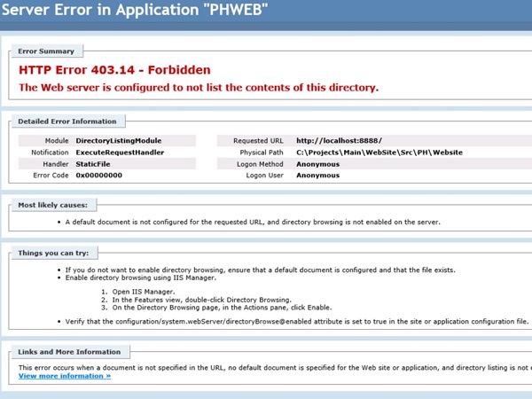This screenshot has height=399, width=532.
Task: Select the 'Error Summary' section label
Action: coord(46,51)
